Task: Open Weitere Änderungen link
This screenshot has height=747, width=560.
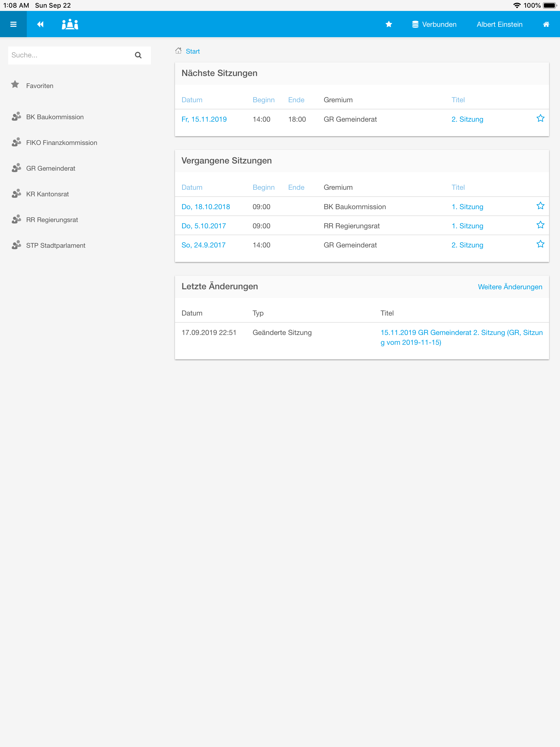Action: (x=510, y=287)
